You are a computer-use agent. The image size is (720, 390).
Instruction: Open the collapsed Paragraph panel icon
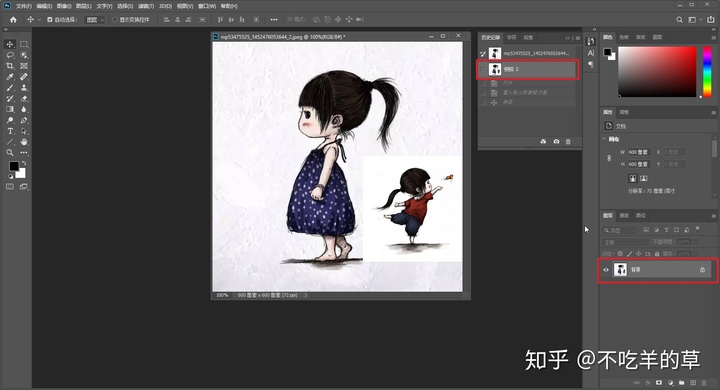[x=591, y=64]
